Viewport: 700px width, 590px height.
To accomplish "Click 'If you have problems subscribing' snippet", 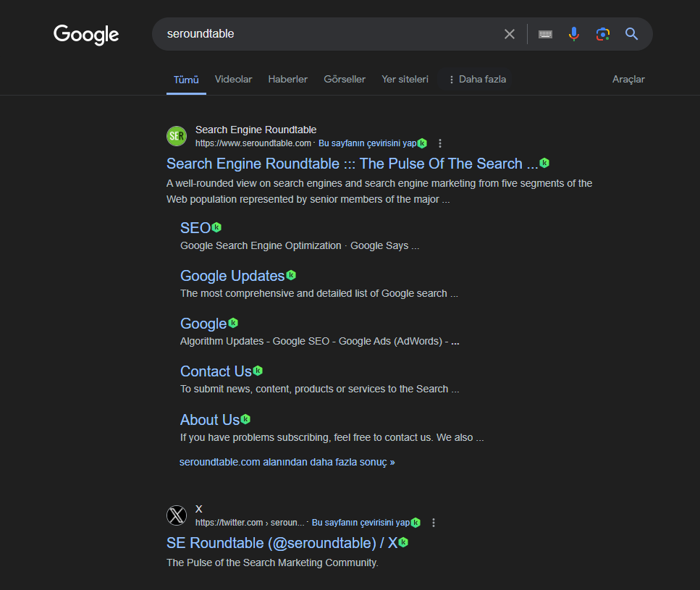I will pos(332,438).
